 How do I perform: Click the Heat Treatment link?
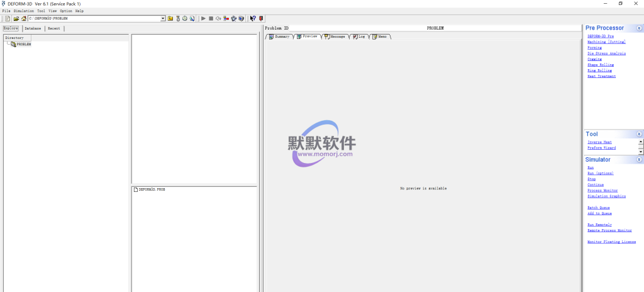(x=601, y=76)
